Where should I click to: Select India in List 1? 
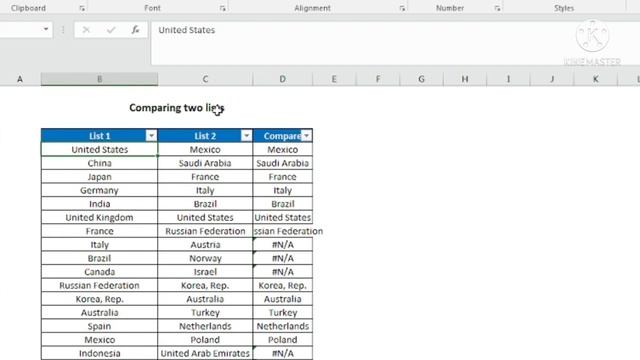(x=99, y=204)
